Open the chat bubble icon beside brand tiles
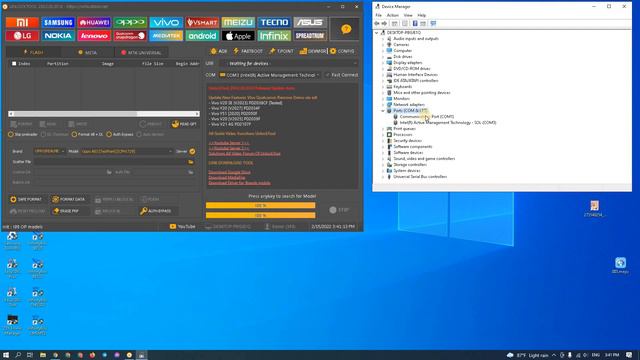640x360 pixels. pos(345,29)
